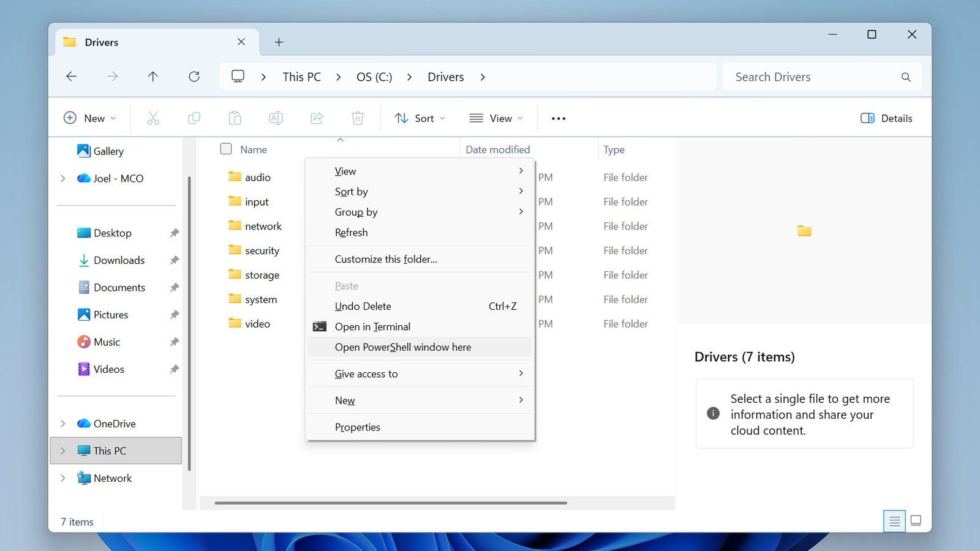Viewport: 980px width, 551px height.
Task: Select Open PowerShell window here
Action: click(x=402, y=347)
